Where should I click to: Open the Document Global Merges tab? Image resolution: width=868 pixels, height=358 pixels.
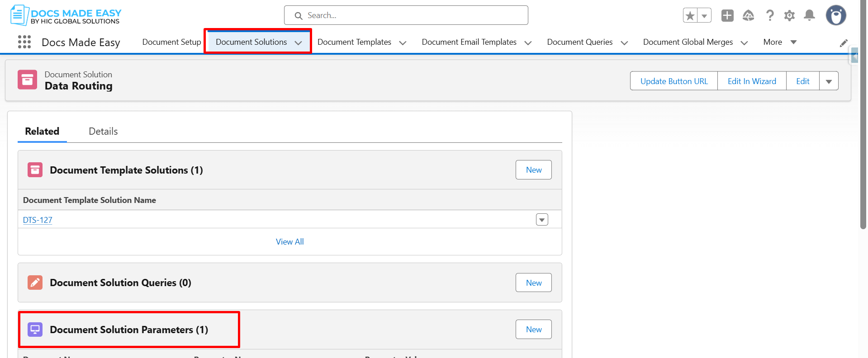point(688,42)
